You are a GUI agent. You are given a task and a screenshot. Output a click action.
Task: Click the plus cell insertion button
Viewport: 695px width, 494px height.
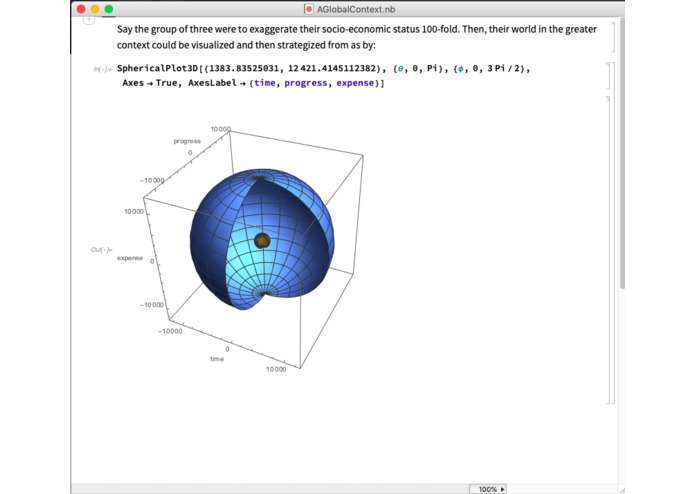tap(89, 20)
